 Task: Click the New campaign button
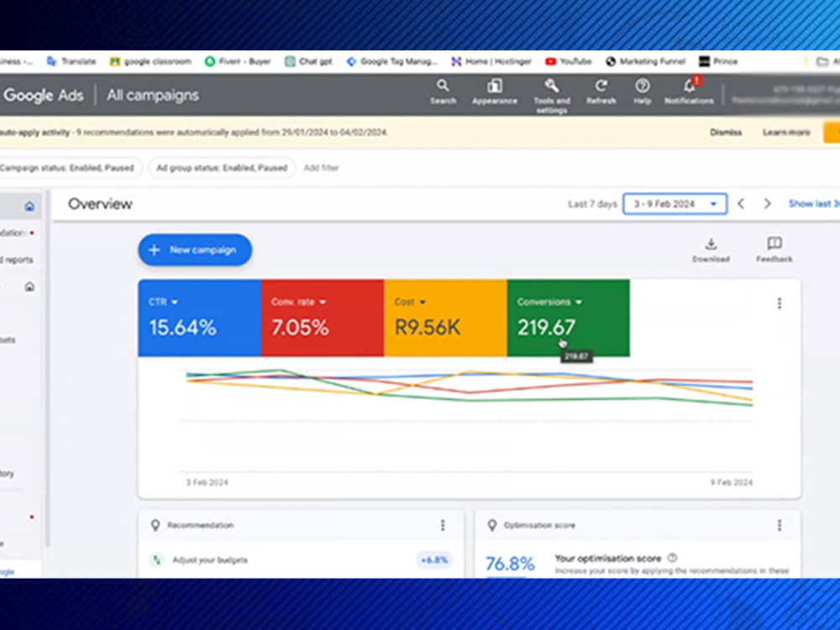click(x=195, y=249)
